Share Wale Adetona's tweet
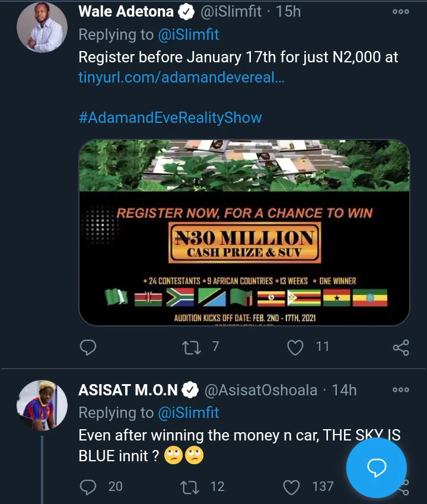This screenshot has height=504, width=427. click(x=401, y=347)
